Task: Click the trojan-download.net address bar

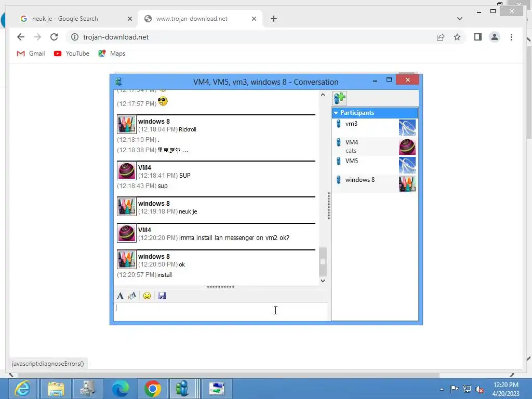Action: pyautogui.click(x=251, y=37)
